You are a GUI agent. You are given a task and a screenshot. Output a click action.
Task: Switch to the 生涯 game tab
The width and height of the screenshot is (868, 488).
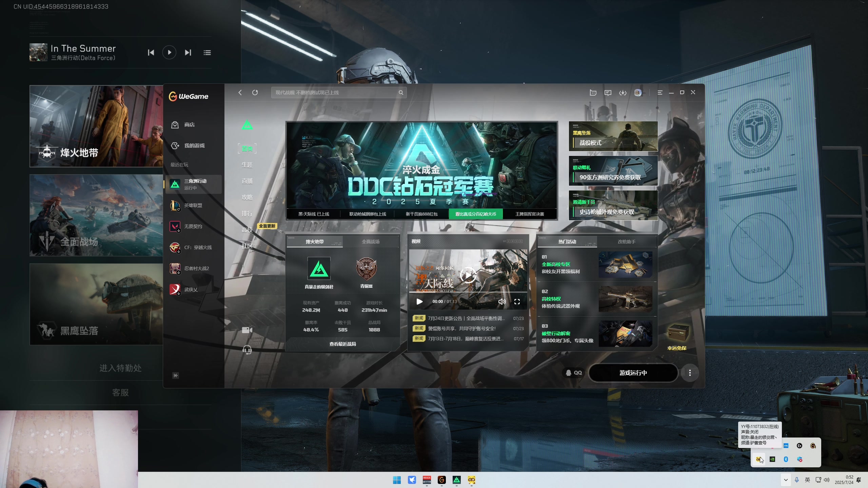pyautogui.click(x=247, y=165)
